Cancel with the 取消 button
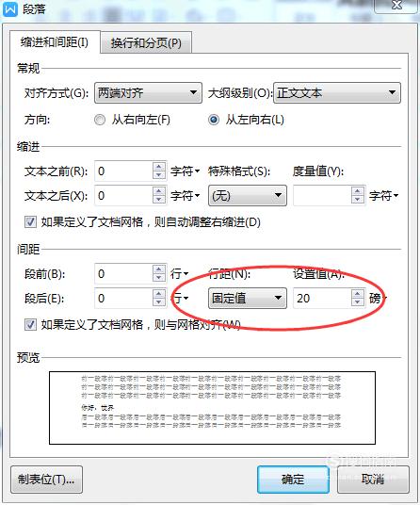Image resolution: width=420 pixels, height=505 pixels. (x=373, y=480)
